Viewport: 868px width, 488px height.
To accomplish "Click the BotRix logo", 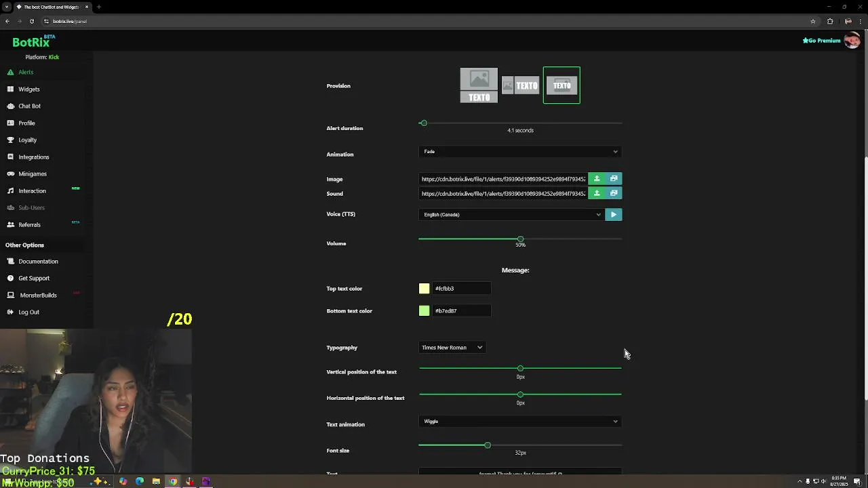I will pos(31,42).
